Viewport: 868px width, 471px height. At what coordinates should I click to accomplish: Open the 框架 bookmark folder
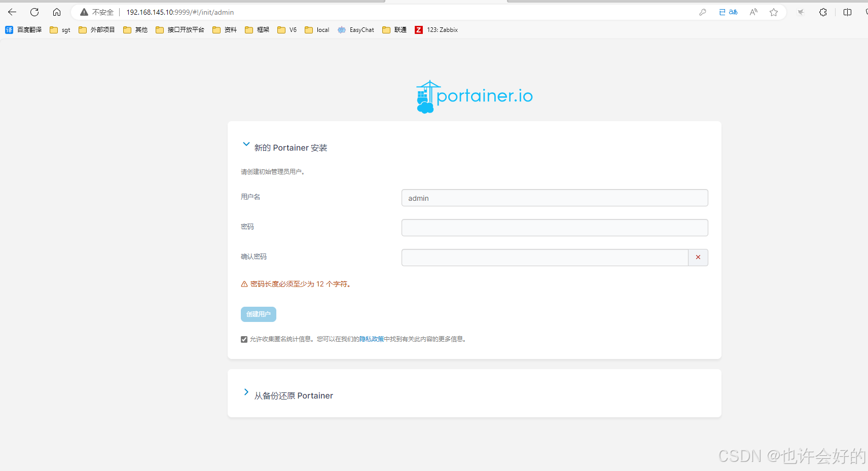257,30
